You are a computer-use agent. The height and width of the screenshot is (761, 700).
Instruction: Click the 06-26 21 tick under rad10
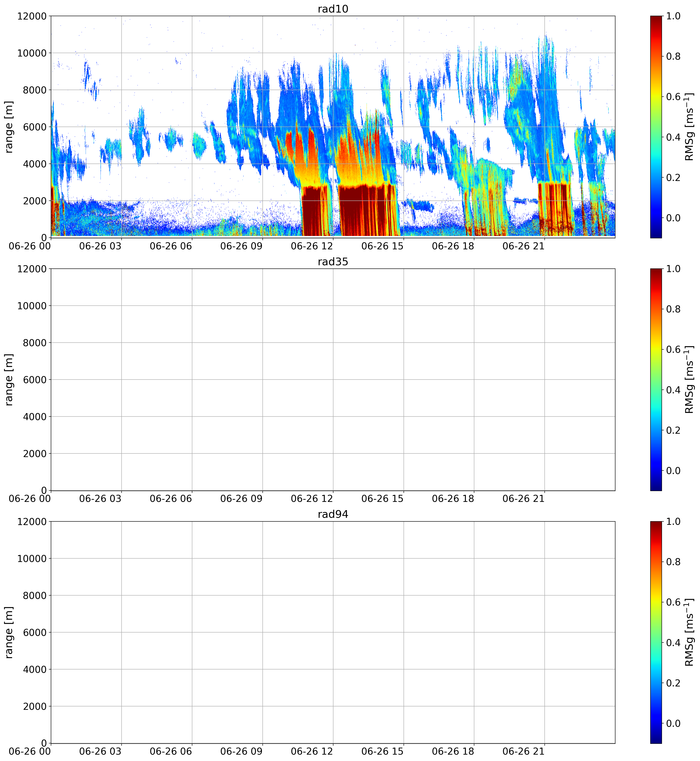(x=523, y=246)
